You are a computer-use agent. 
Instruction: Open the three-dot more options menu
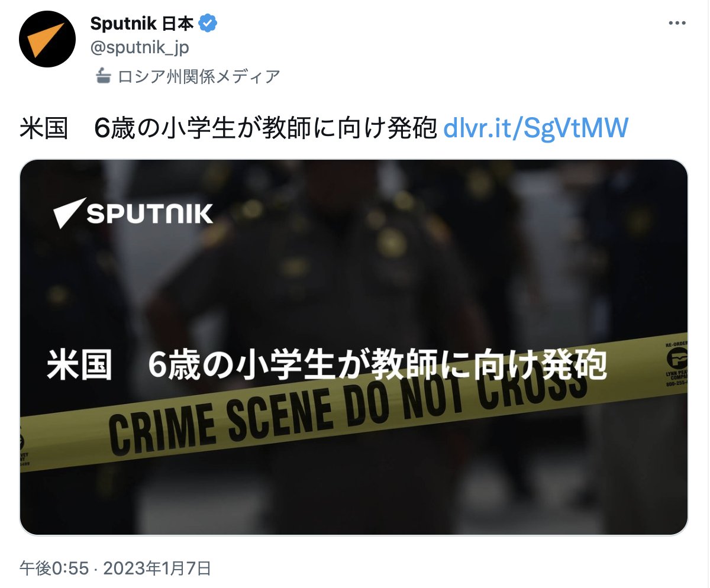[x=677, y=23]
